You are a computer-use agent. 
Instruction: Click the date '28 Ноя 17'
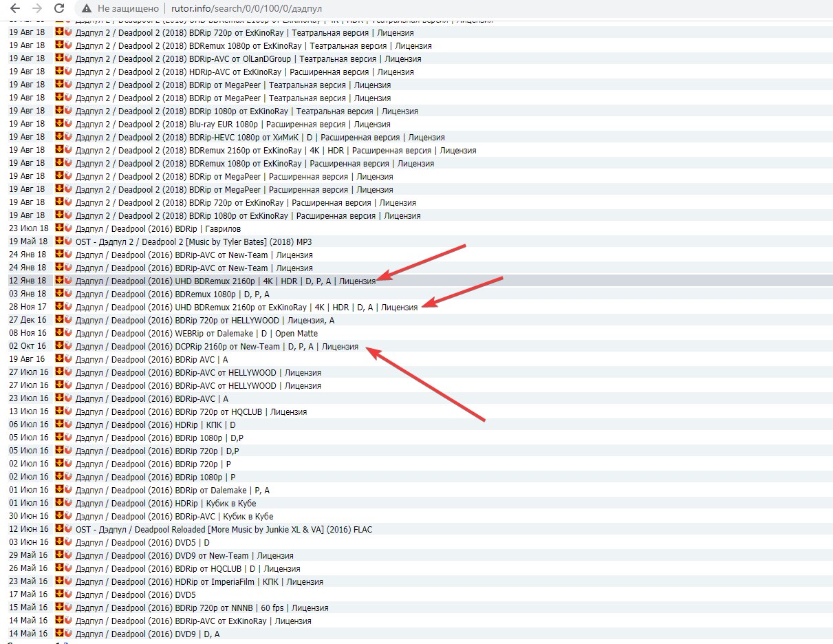click(28, 307)
